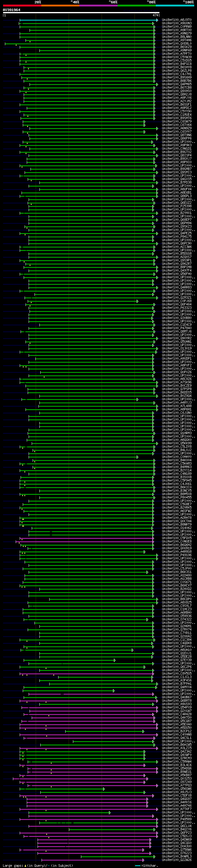This screenshot has height=868, width=197.
Task: Select hit label UniRef100_Q9XHS0
Action: click(x=177, y=91)
